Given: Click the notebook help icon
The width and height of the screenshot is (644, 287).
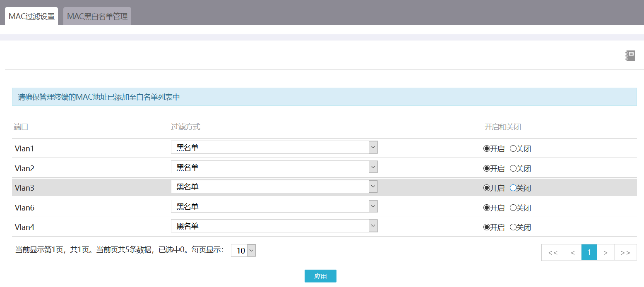Looking at the screenshot, I should pos(630,56).
